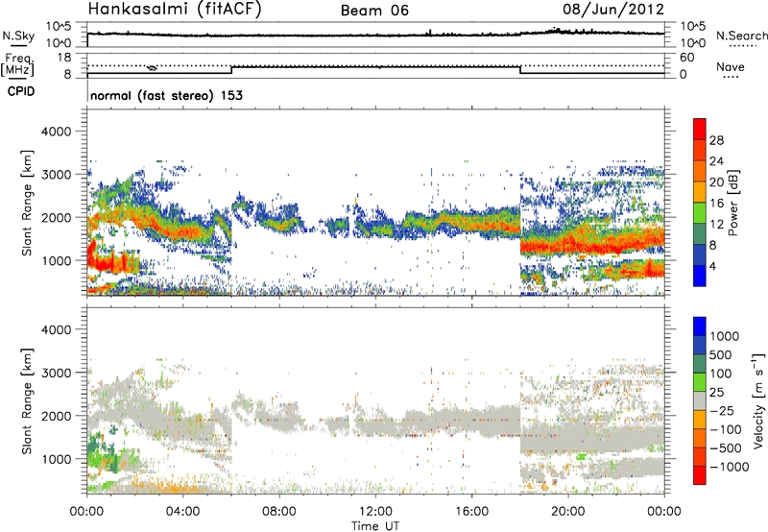Click the 'Beam 06' label
This screenshot has width=768, height=532.
coord(374,11)
